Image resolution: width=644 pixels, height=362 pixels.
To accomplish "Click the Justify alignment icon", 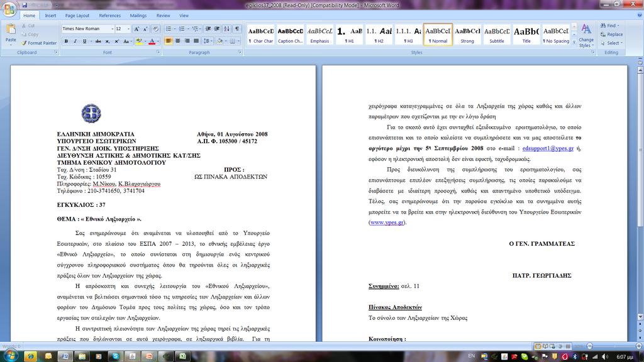I will click(196, 41).
